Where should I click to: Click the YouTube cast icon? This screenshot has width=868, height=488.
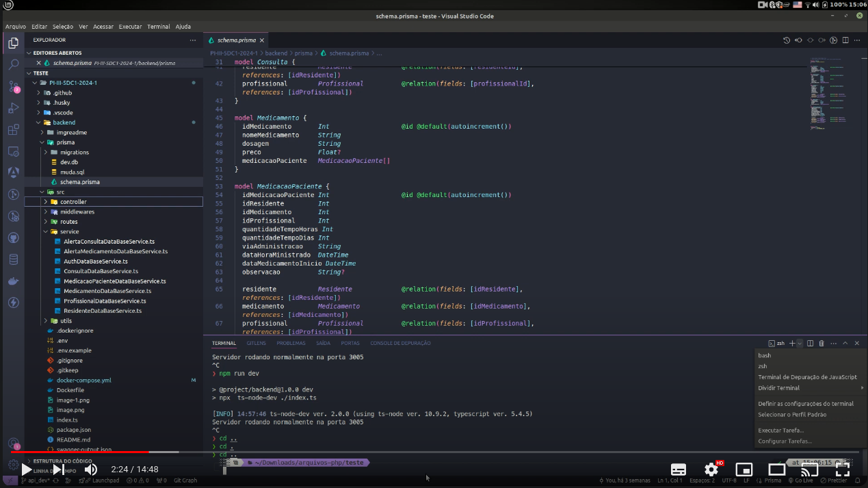click(x=810, y=470)
